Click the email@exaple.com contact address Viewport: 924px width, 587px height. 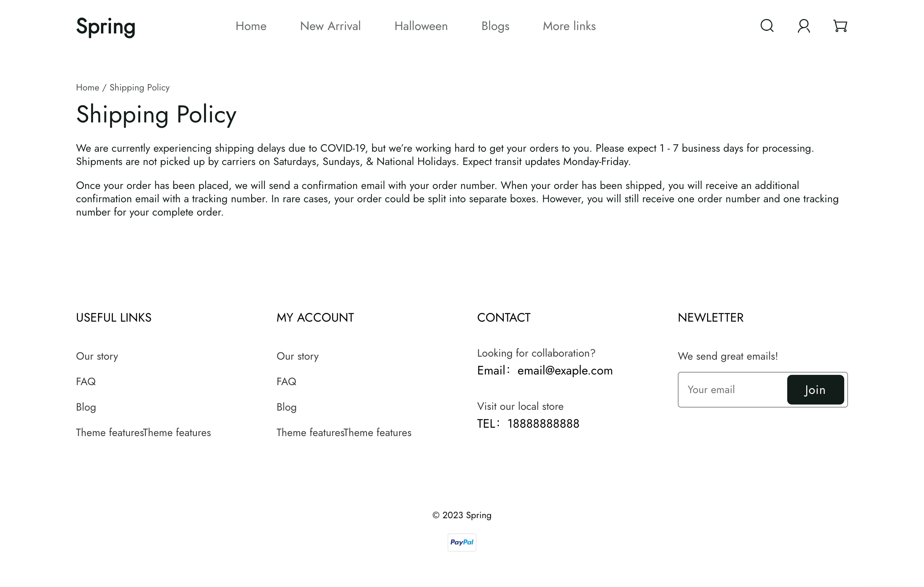tap(565, 370)
